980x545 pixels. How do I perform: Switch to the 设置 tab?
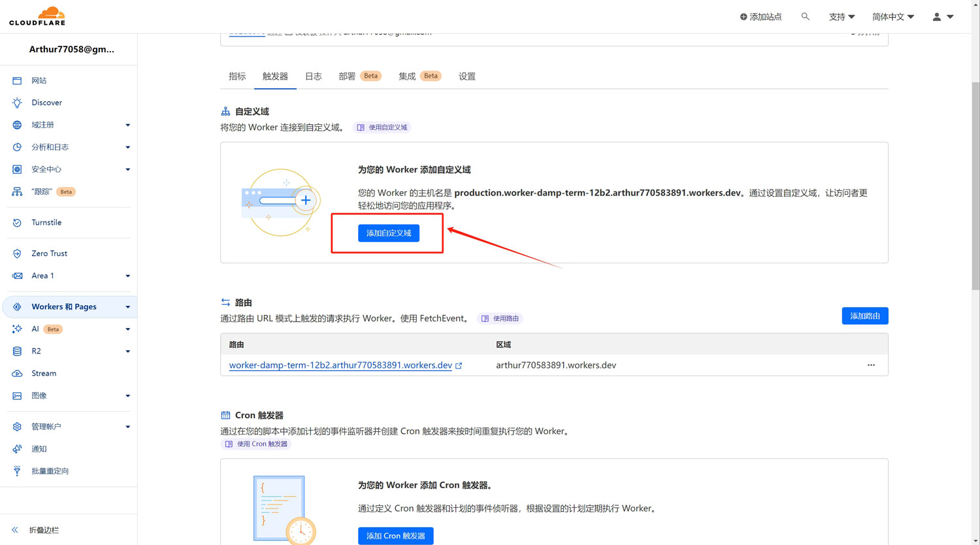pyautogui.click(x=467, y=76)
